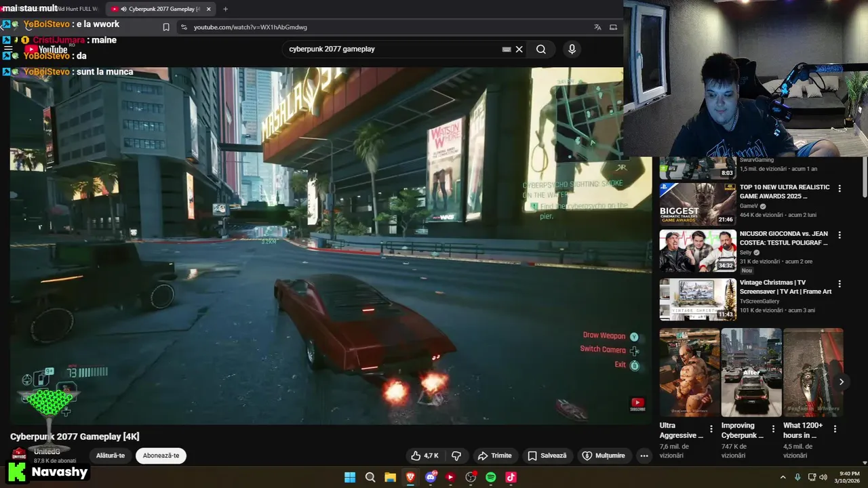Image resolution: width=868 pixels, height=488 pixels.
Task: Open the SwurvGaming video thumbnail with 8:03
Action: [698, 168]
